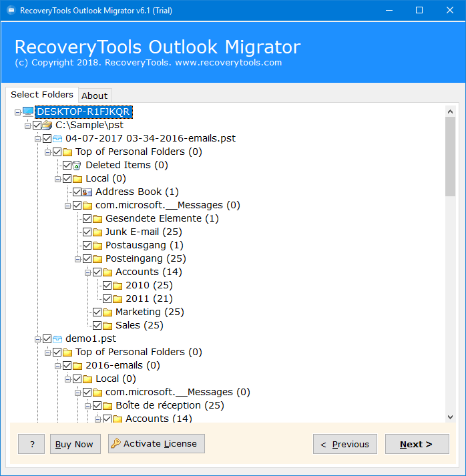Open the Select Folders tab
466x476 pixels.
coord(42,94)
